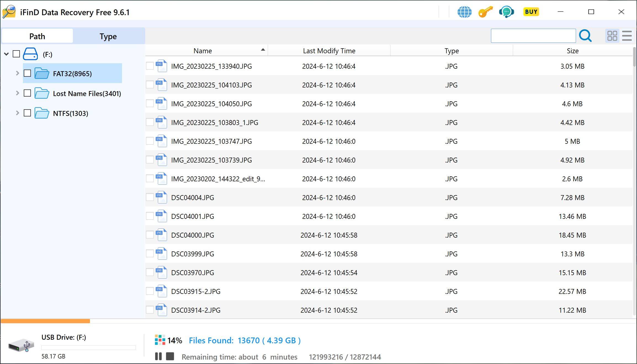
Task: Select file name DSC03915-2.JPG
Action: click(x=196, y=291)
